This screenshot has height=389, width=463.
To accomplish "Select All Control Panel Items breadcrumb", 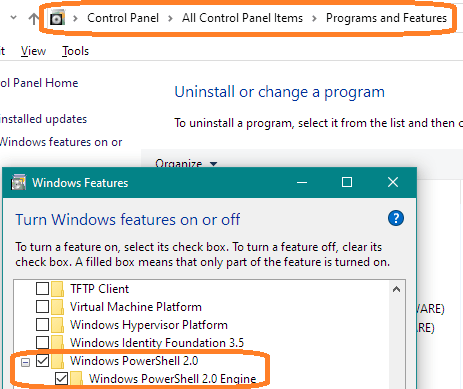I will coord(242,18).
